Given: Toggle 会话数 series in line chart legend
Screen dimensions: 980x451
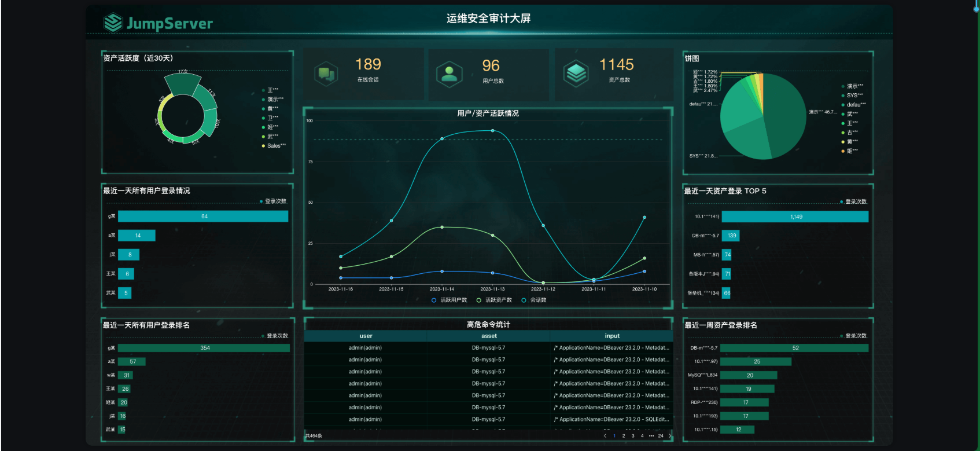Looking at the screenshot, I should click(534, 300).
